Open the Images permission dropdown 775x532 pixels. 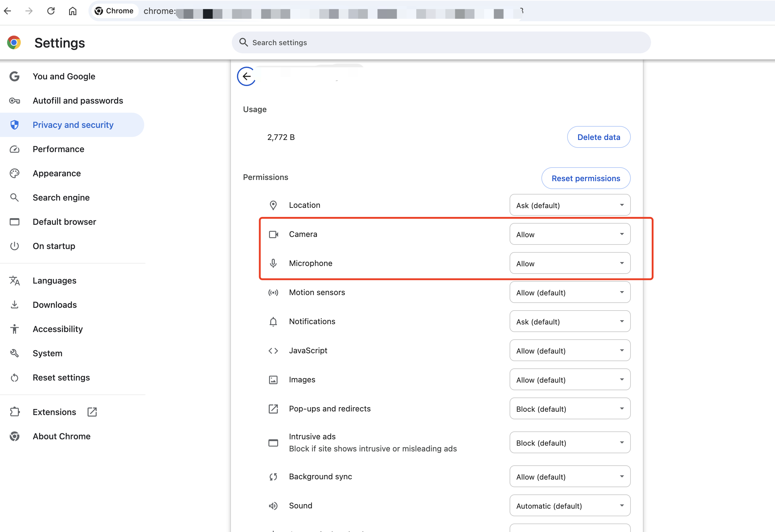(x=570, y=380)
